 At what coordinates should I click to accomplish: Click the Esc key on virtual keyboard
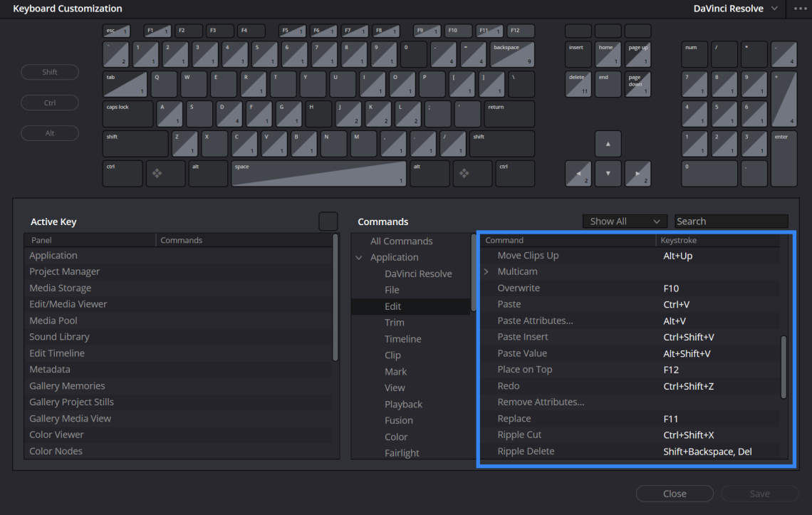click(117, 31)
